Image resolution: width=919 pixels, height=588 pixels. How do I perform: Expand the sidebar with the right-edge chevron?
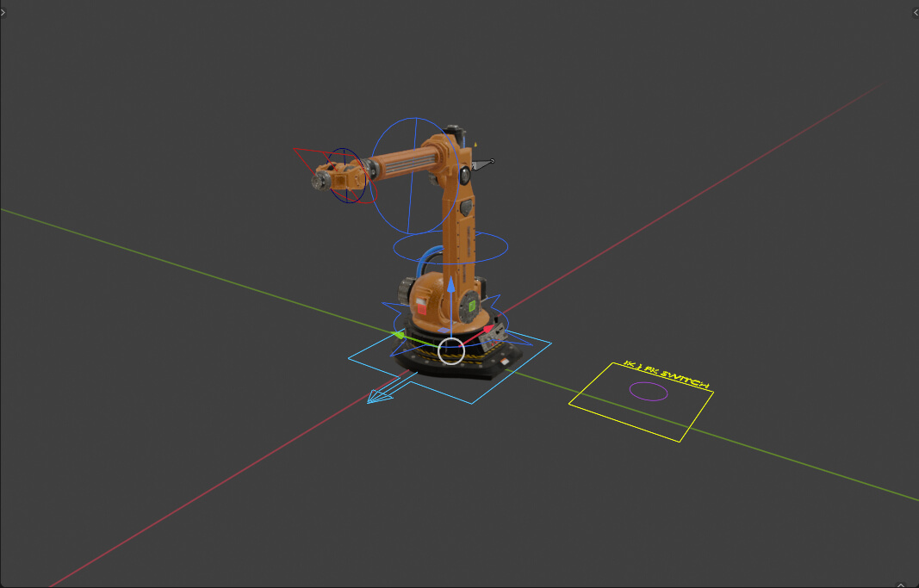tap(916, 12)
